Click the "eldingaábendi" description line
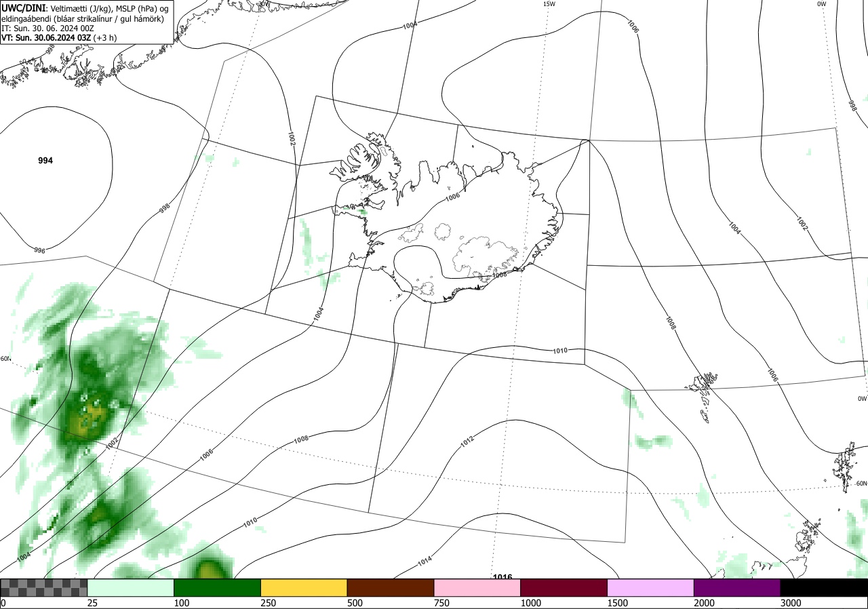Image resolution: width=868 pixels, height=609 pixels. point(82,18)
